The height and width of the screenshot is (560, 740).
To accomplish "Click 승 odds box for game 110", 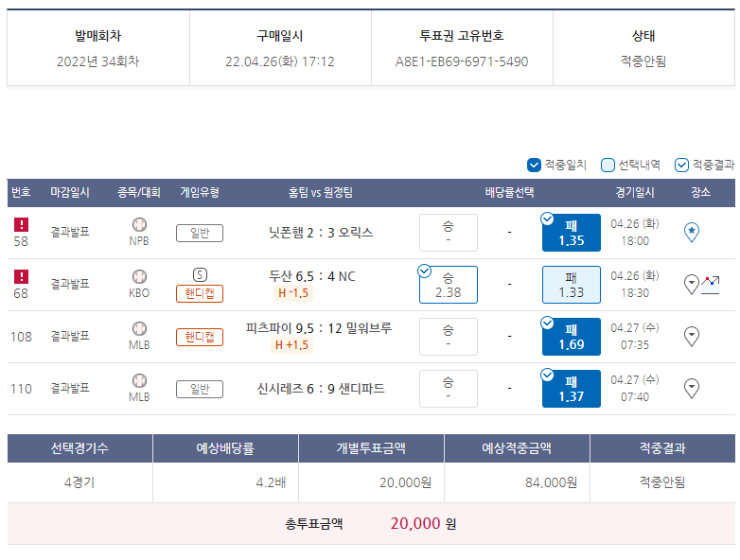I will coord(449,389).
